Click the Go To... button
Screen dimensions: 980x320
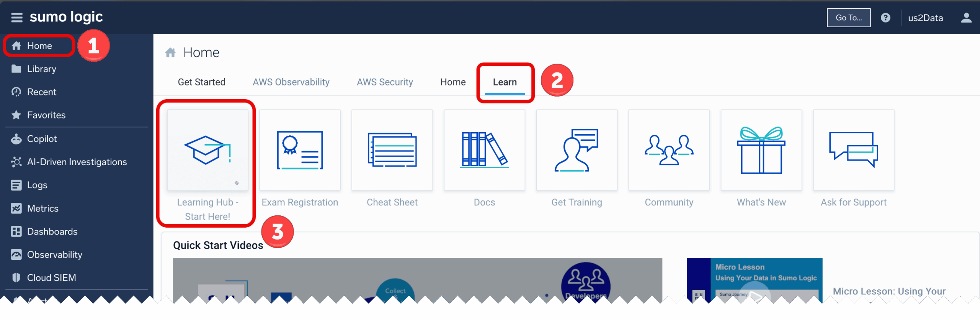point(848,18)
